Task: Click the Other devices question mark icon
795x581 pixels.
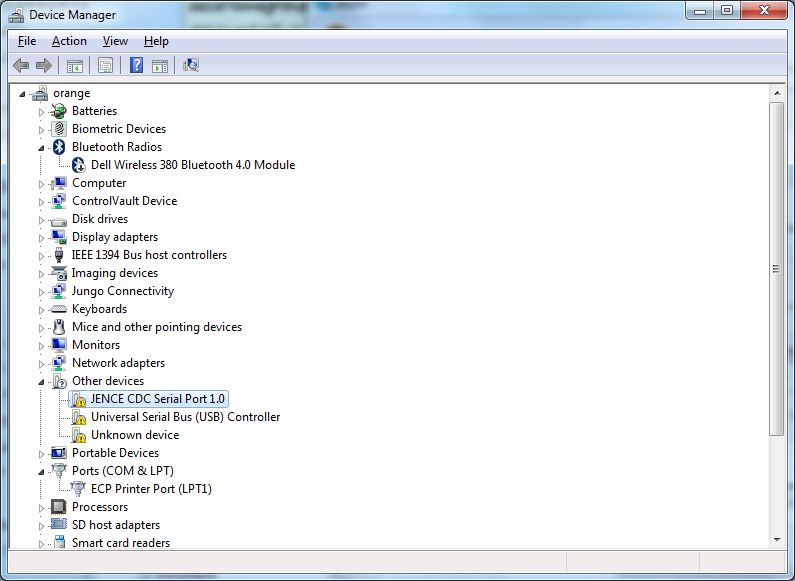Action: point(59,381)
